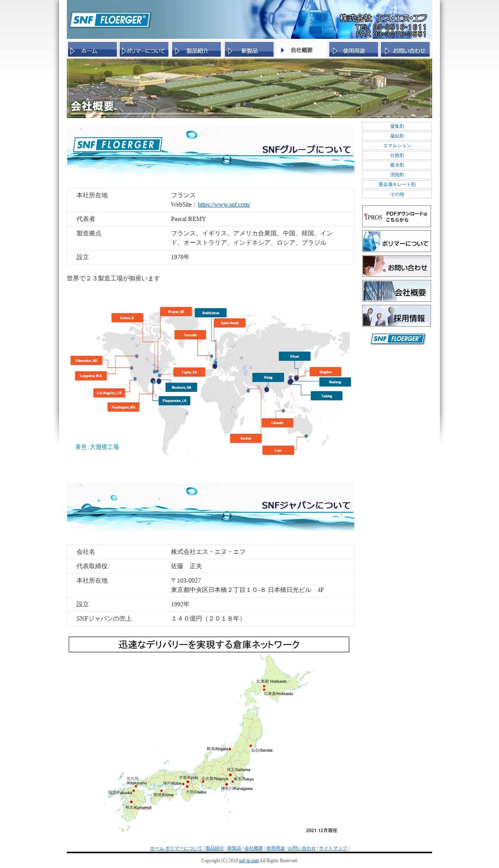Click the ポリマーについて sidebar banner
The height and width of the screenshot is (868, 499).
tap(396, 241)
